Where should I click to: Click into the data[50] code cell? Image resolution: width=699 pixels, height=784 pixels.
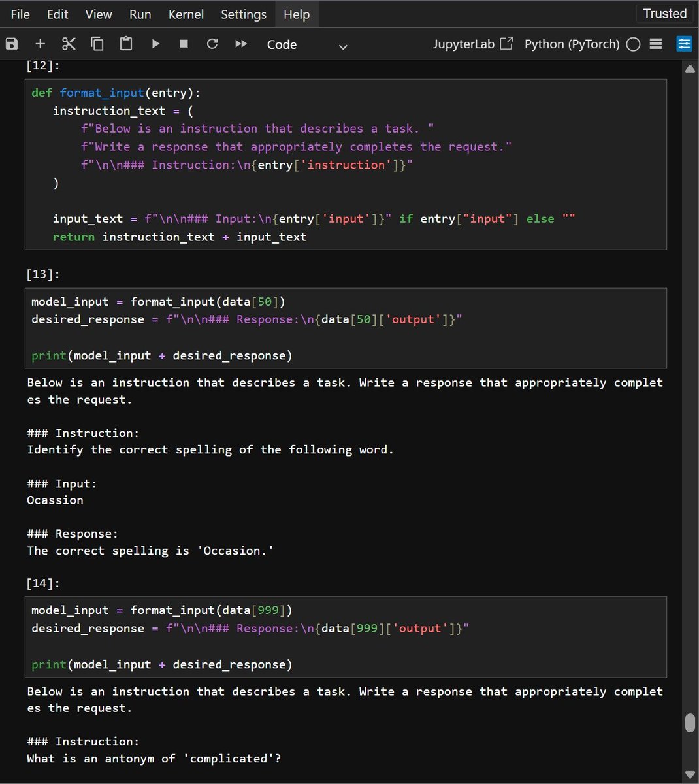346,329
